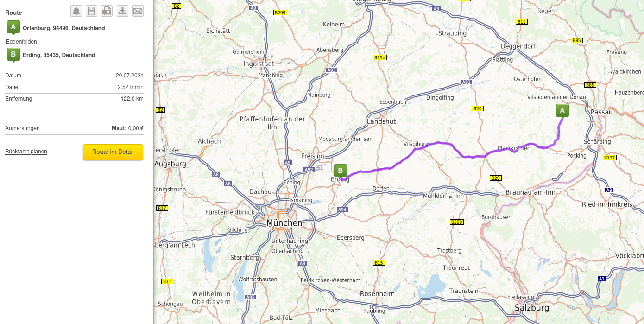Click Landshut label on the map
Screen dimensions: 644x324
pyautogui.click(x=381, y=121)
